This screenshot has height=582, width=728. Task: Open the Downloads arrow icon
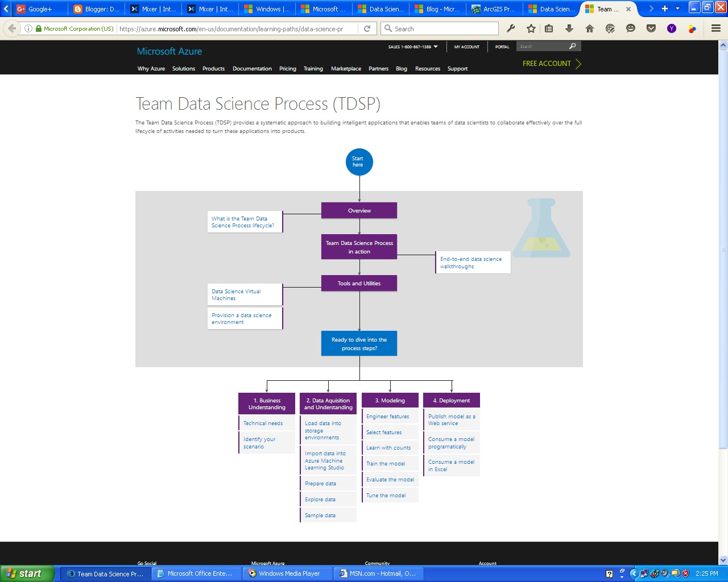pyautogui.click(x=569, y=28)
